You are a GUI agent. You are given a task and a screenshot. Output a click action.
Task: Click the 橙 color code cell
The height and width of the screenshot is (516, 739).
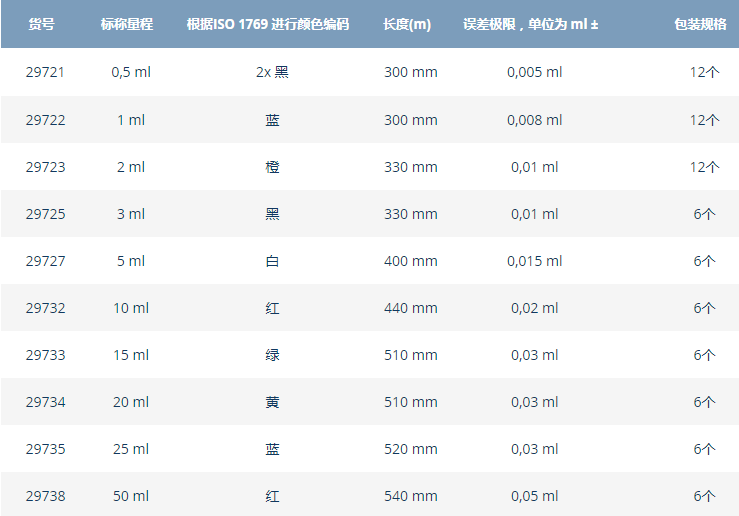point(272,167)
